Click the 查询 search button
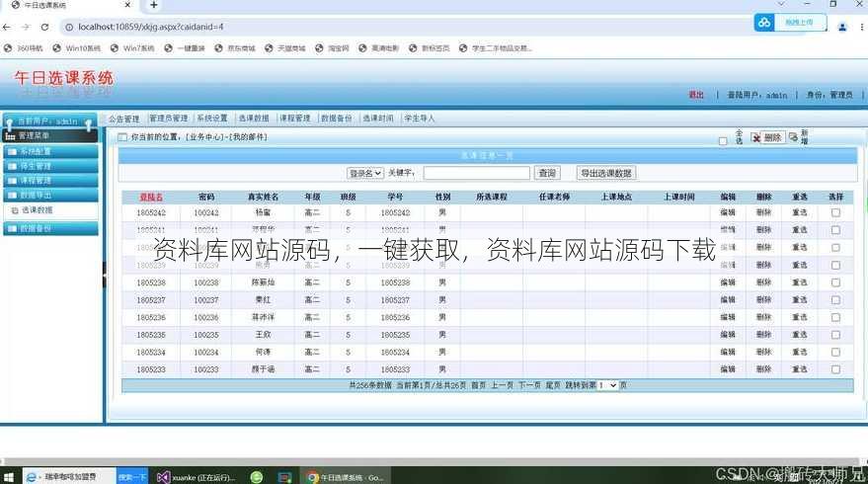The height and width of the screenshot is (484, 868). click(x=547, y=173)
